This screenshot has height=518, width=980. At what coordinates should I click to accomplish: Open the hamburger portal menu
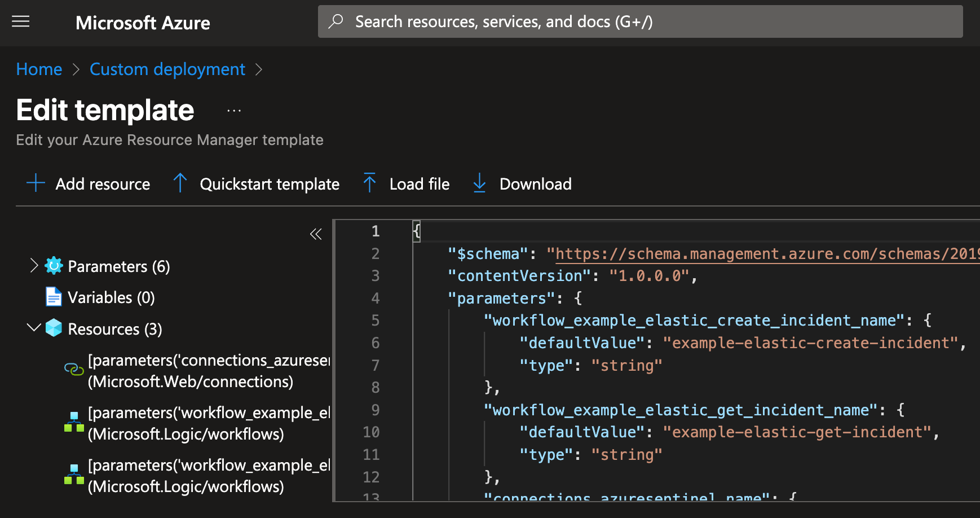(x=21, y=22)
